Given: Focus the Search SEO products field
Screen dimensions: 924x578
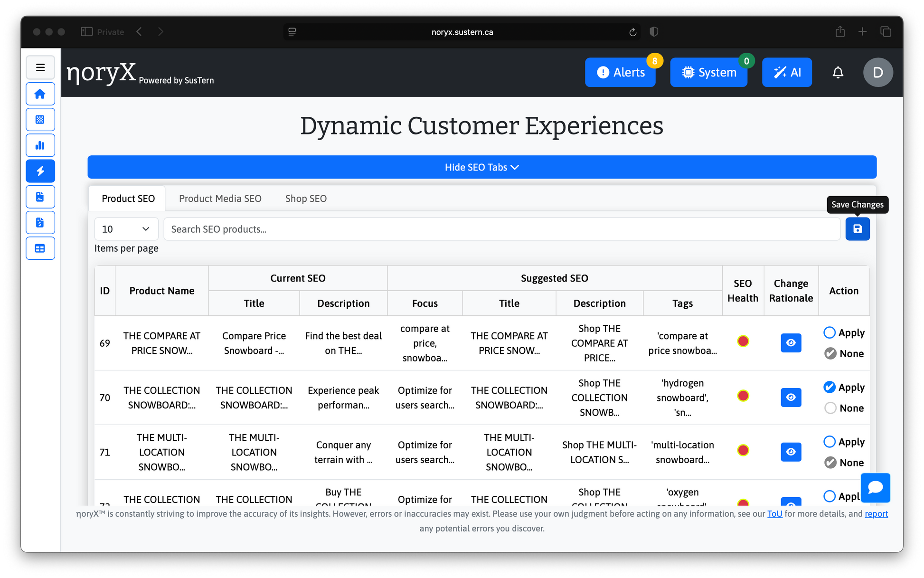Looking at the screenshot, I should point(502,229).
